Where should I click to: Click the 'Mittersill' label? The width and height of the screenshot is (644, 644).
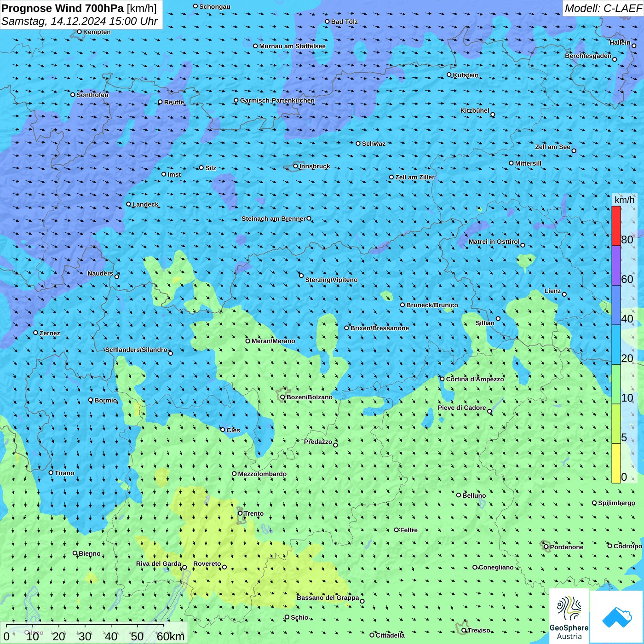coord(528,163)
